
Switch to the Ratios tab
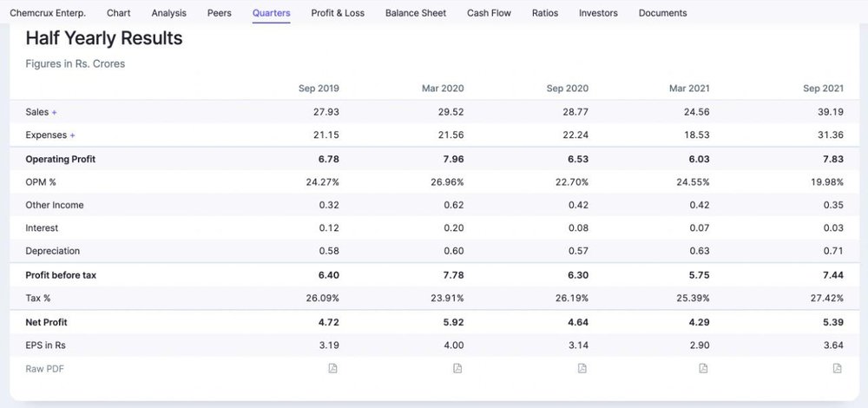pos(545,13)
